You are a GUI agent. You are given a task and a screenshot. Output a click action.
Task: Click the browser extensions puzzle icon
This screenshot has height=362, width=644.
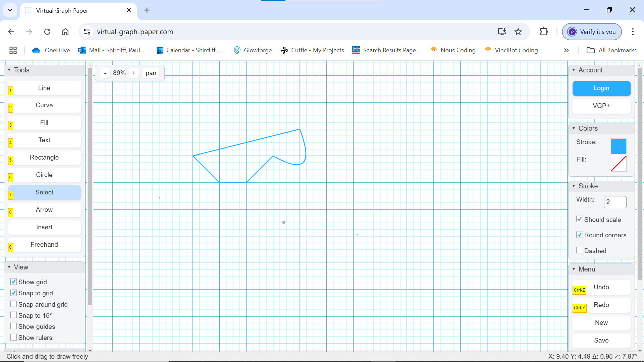coord(543,32)
